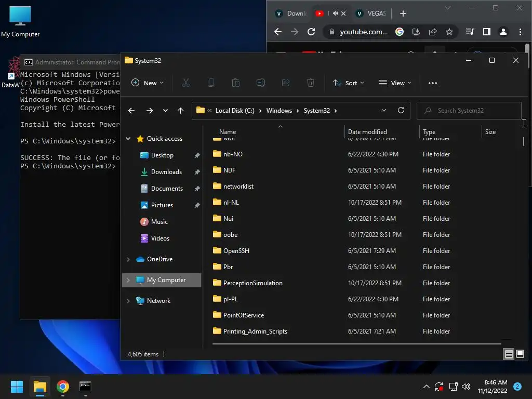Viewport: 532px width, 399px height.
Task: Open Chrome's three-dot menu
Action: [x=520, y=32]
